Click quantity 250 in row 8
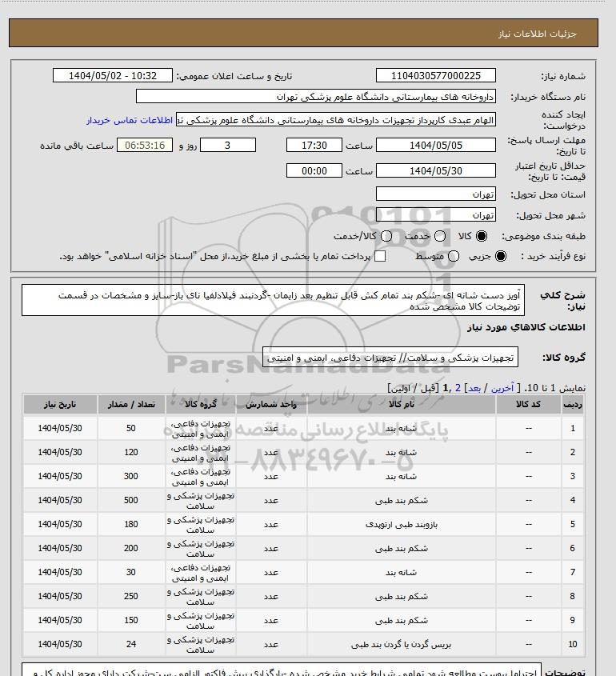Viewport: 616px width, 676px height. pos(131,596)
